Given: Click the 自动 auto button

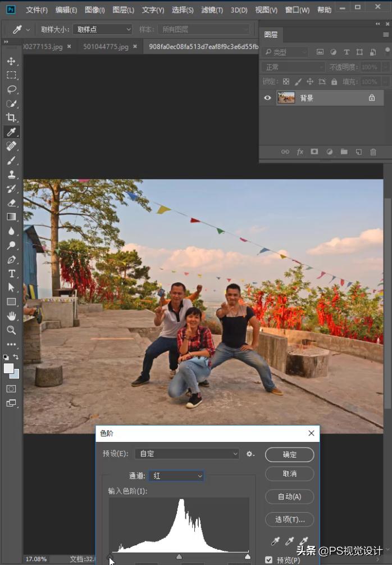Looking at the screenshot, I should (x=289, y=496).
